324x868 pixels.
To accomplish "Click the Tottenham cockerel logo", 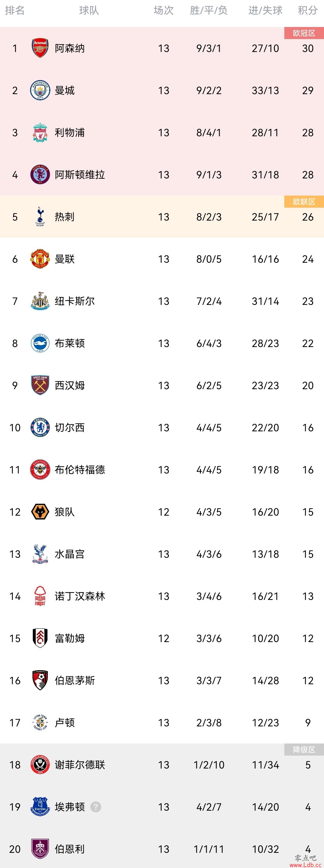I will [40, 217].
